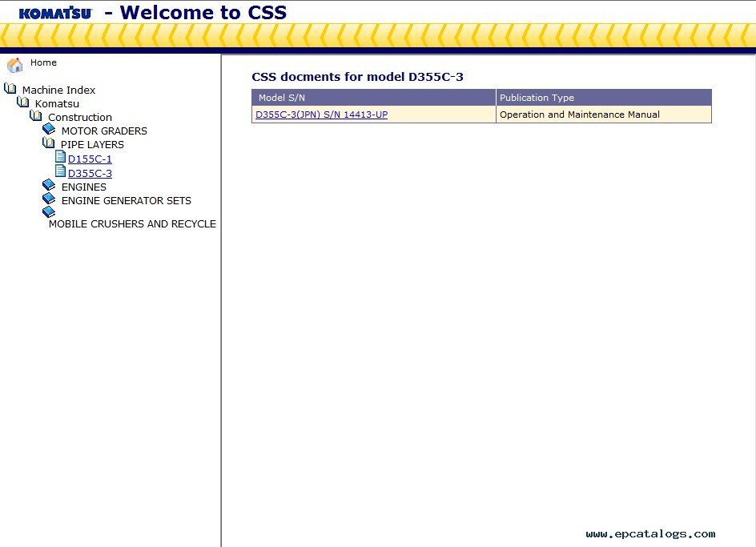This screenshot has width=756, height=547.
Task: Click document icon beside D355C-3
Action: pyautogui.click(x=60, y=171)
